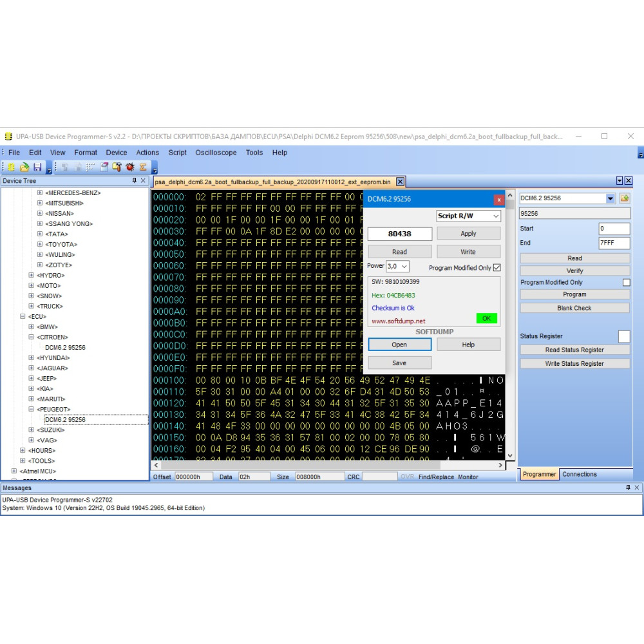Viewport: 644px width, 644px height.
Task: Open the Tools menu
Action: [254, 153]
